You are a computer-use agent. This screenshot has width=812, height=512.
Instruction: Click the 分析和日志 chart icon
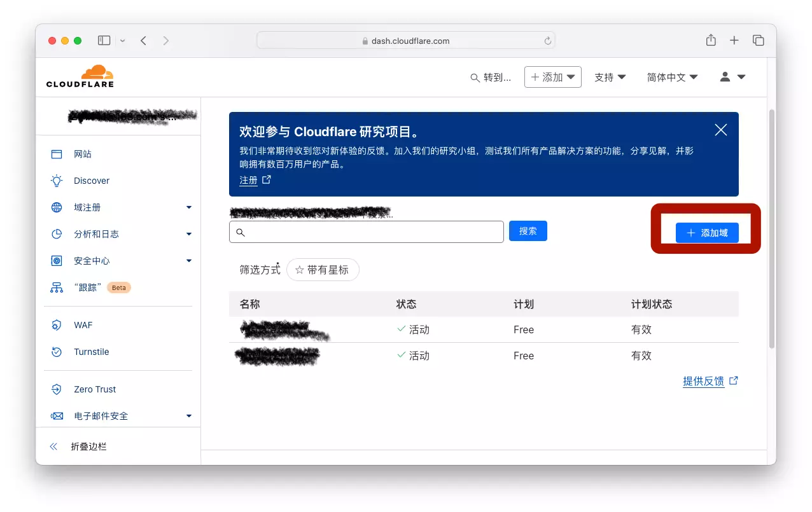(x=57, y=234)
